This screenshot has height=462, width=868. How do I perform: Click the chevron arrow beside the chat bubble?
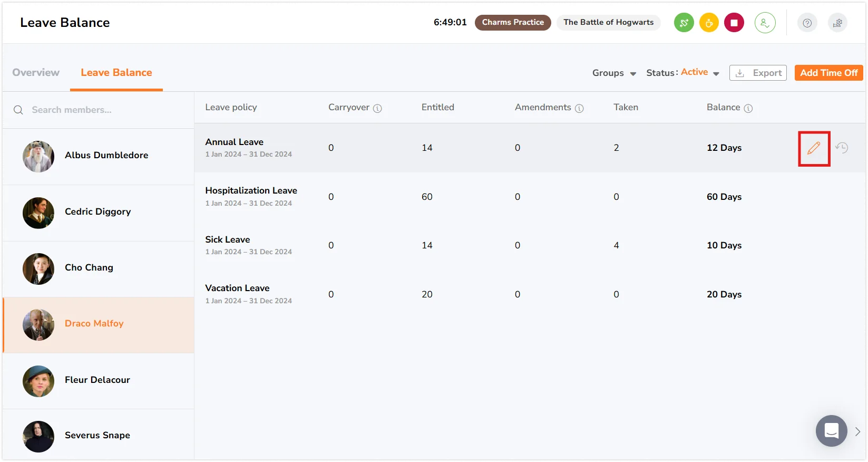coord(858,431)
